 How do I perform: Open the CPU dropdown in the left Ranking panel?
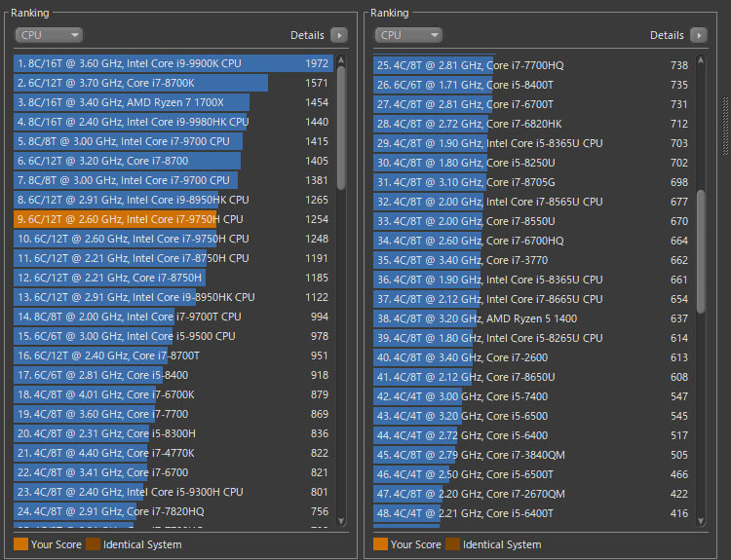(49, 35)
